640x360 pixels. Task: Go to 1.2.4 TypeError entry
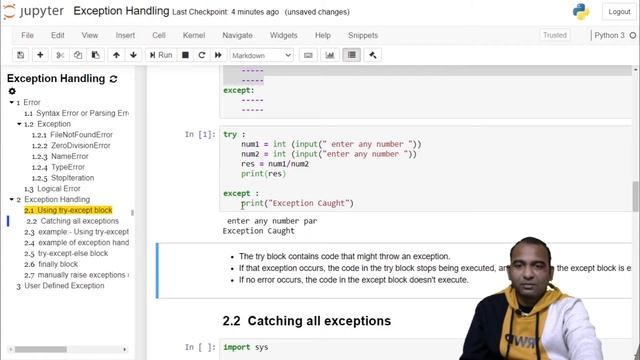coord(58,167)
